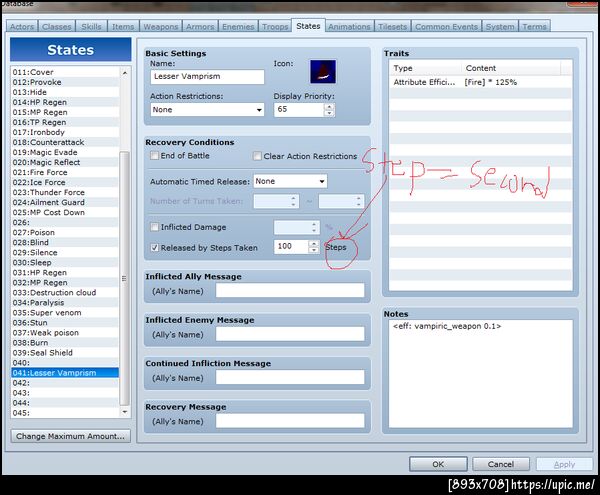Enable the End of Battle checkbox

(x=154, y=155)
